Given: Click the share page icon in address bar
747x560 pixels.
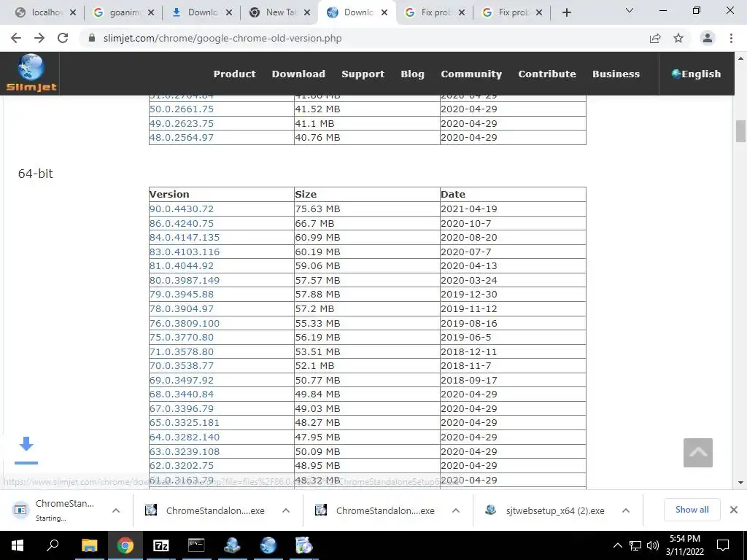Looking at the screenshot, I should (655, 39).
